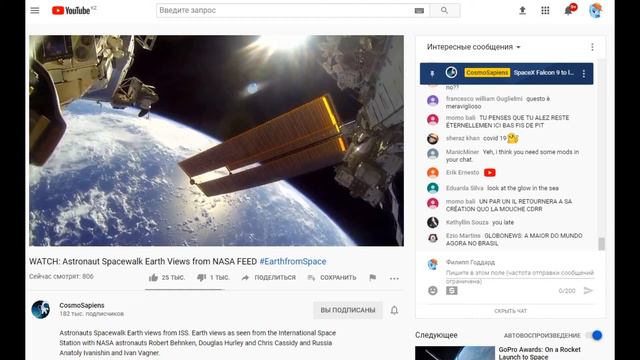Open the on-screen keyboard in search bar
The width and height of the screenshot is (640, 360).
tap(419, 11)
